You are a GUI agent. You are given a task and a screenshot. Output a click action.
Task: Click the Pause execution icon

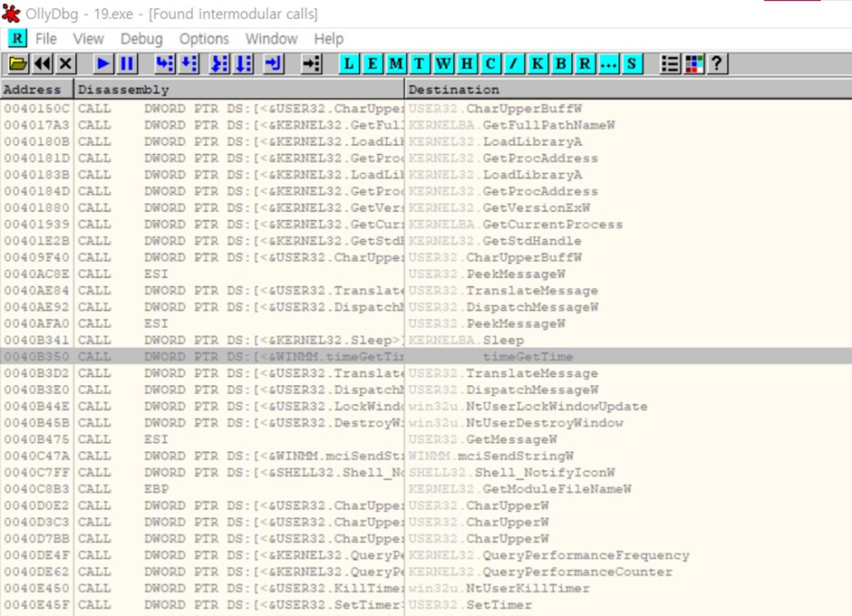tap(127, 64)
